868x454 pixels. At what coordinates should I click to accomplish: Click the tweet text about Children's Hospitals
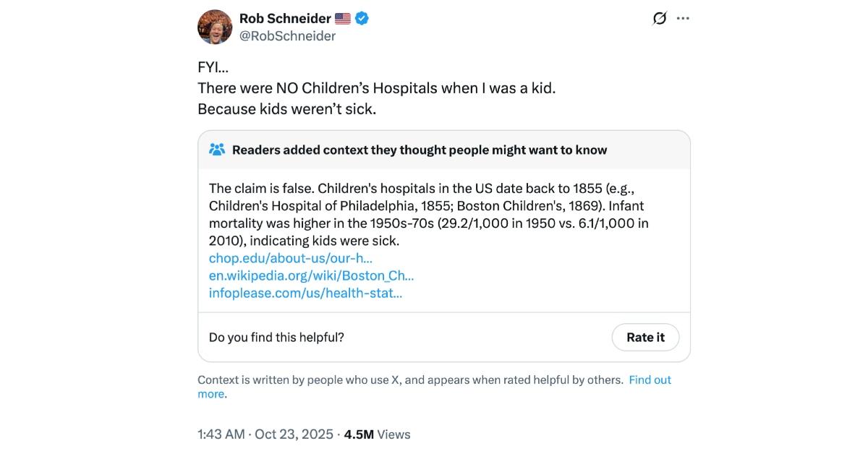pos(376,89)
